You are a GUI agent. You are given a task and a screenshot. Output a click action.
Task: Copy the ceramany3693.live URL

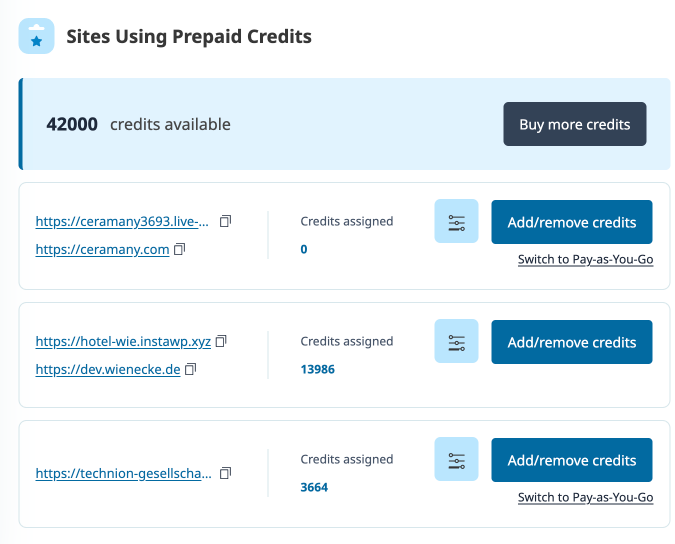[x=225, y=221]
